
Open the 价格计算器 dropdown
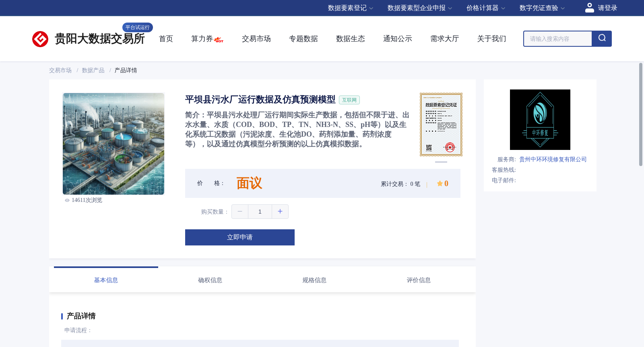coord(486,8)
